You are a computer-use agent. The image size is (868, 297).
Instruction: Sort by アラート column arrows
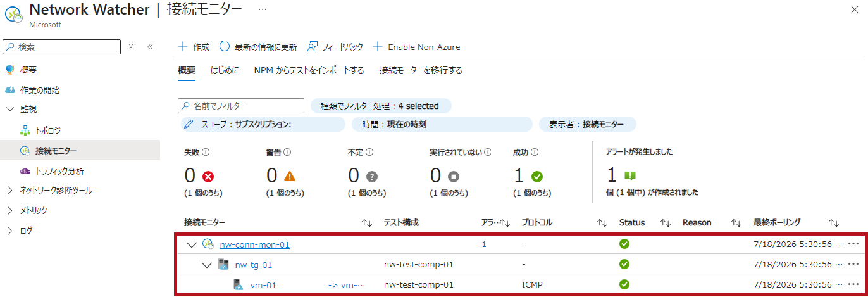pos(505,223)
